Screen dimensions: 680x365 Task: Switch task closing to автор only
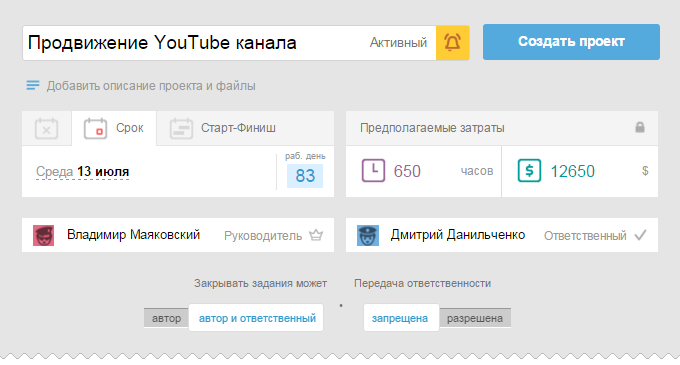point(167,318)
